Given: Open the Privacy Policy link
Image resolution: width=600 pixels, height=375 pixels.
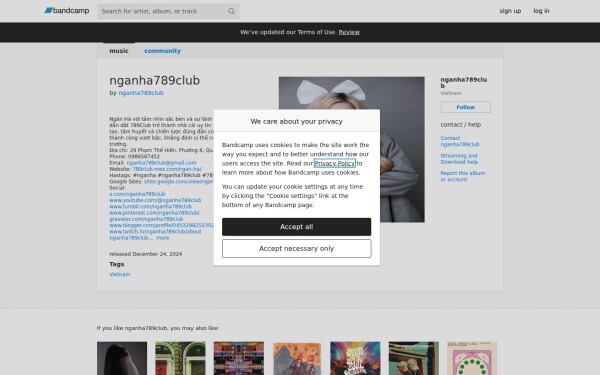Looking at the screenshot, I should coord(334,163).
